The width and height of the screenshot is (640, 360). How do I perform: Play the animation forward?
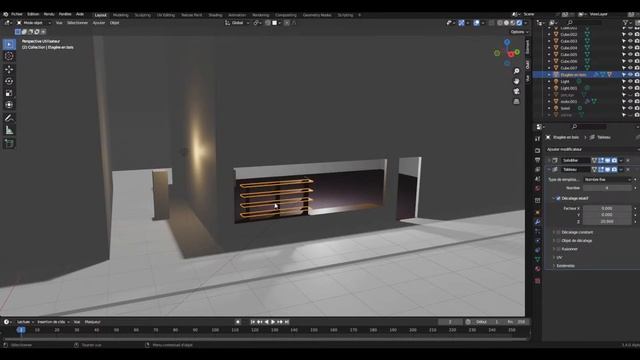pos(273,322)
